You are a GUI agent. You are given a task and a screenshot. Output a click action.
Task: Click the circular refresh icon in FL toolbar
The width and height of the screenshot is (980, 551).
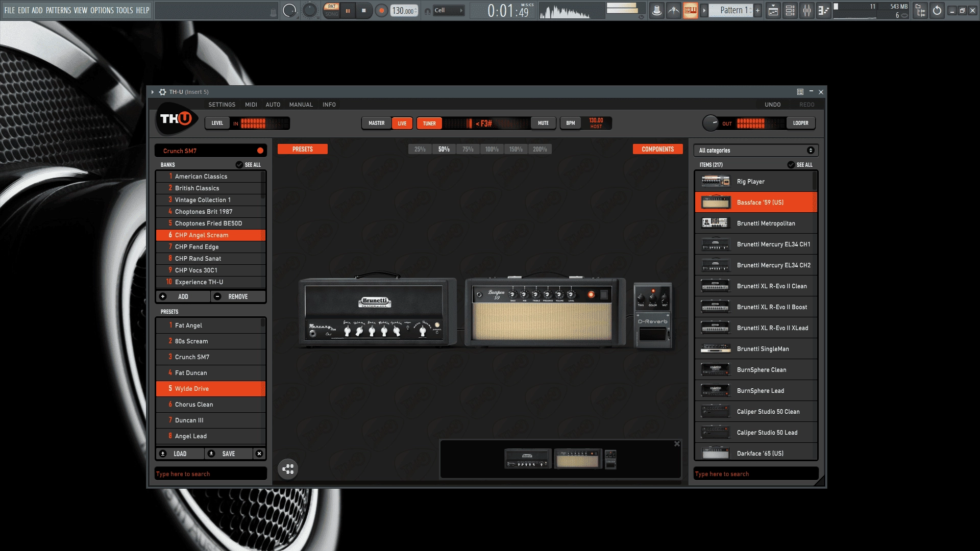coord(937,10)
